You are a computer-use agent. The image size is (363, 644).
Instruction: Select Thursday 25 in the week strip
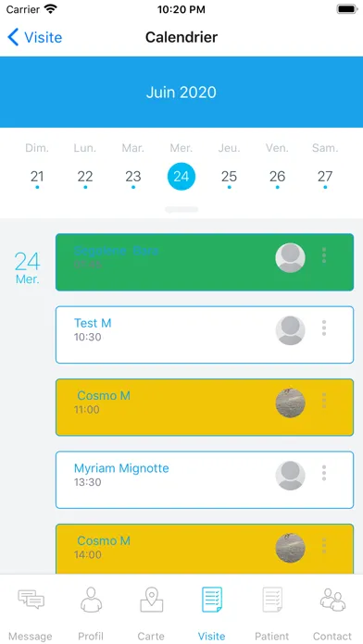point(229,177)
